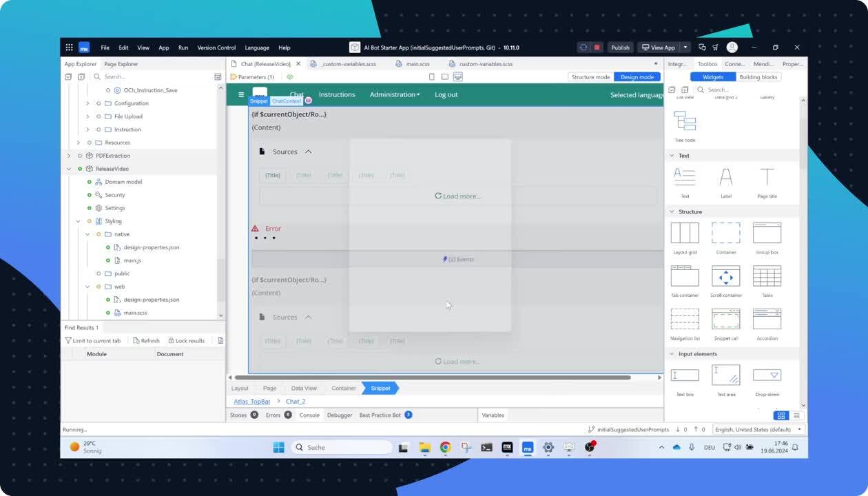Image resolution: width=868 pixels, height=496 pixels.
Task: Click the Marketplace shopping cart icon
Action: (x=714, y=48)
